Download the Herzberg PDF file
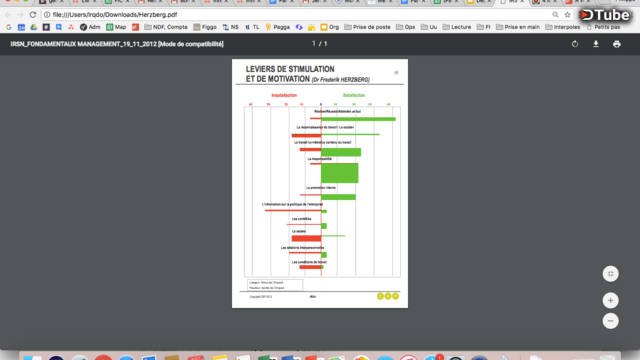Viewport: 640px width, 360px height. [x=596, y=44]
